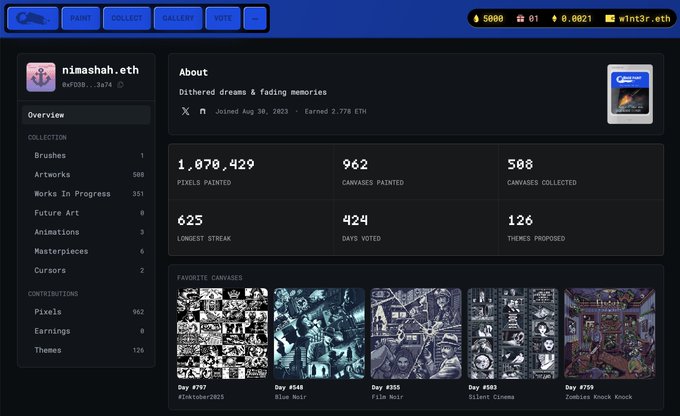Click the 'Zombies Knock Knock' caption
Screen dimensions: 680x416
point(598,397)
